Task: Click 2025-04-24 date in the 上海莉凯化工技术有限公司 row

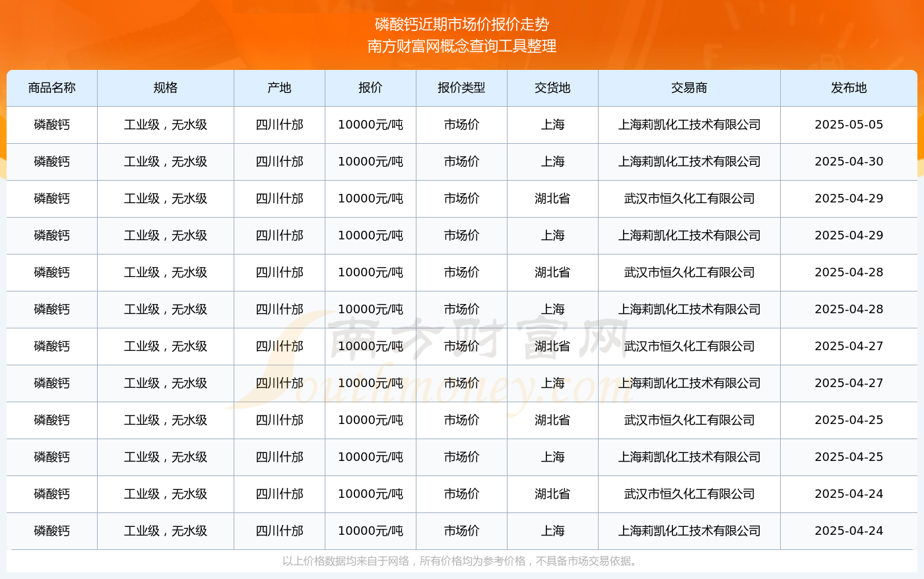Action: (x=849, y=531)
